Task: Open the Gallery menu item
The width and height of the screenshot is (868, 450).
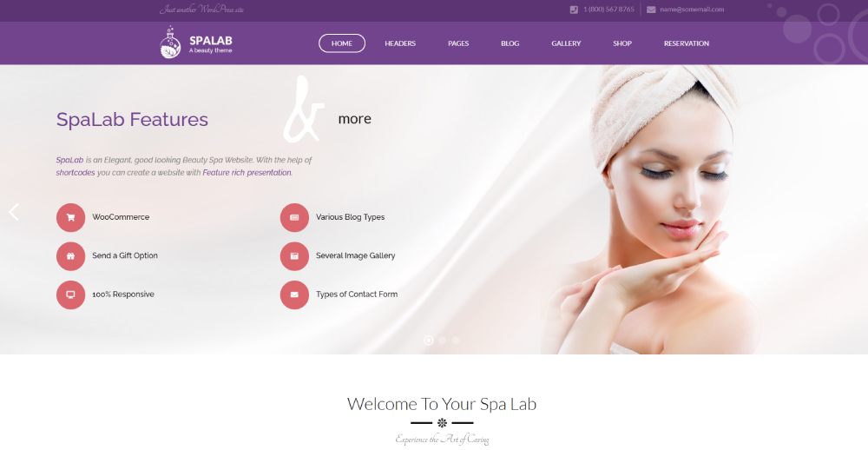Action: tap(566, 43)
